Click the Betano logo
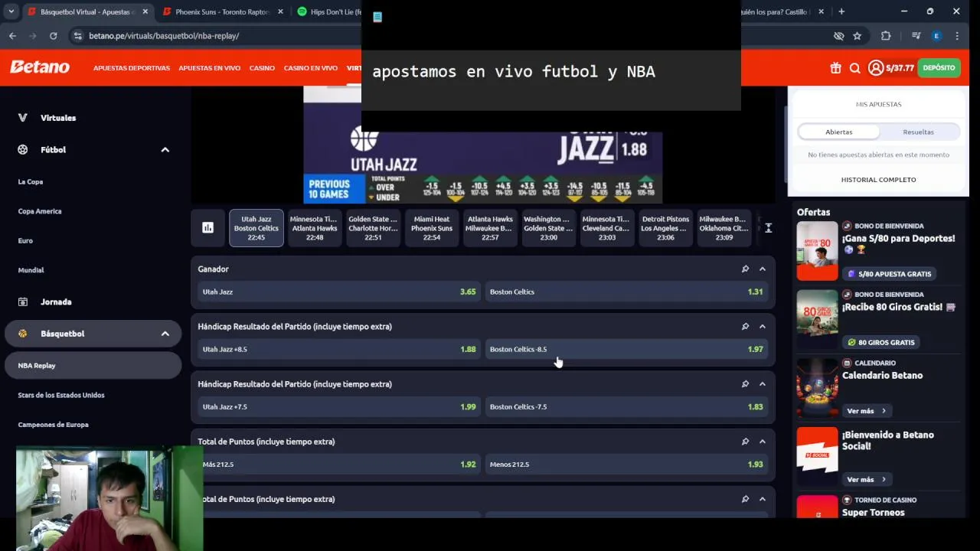Image resolution: width=980 pixels, height=551 pixels. [x=40, y=67]
